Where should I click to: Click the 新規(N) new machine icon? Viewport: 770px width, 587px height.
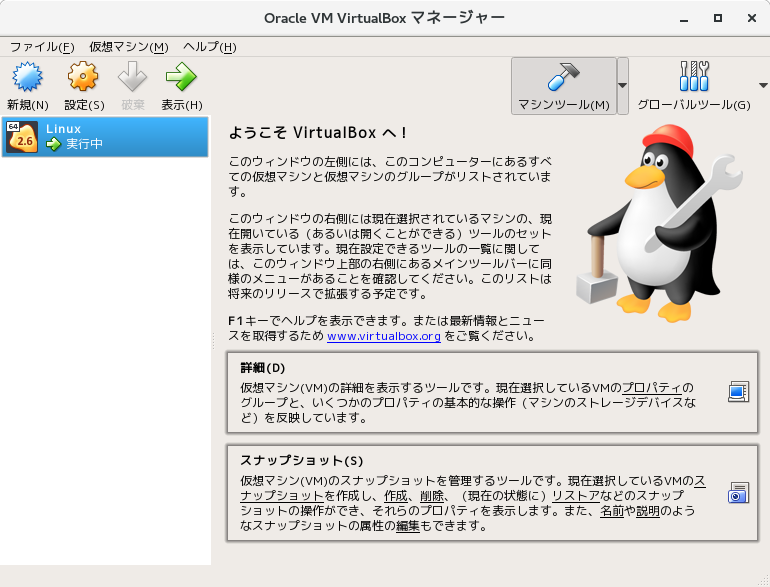pos(28,77)
